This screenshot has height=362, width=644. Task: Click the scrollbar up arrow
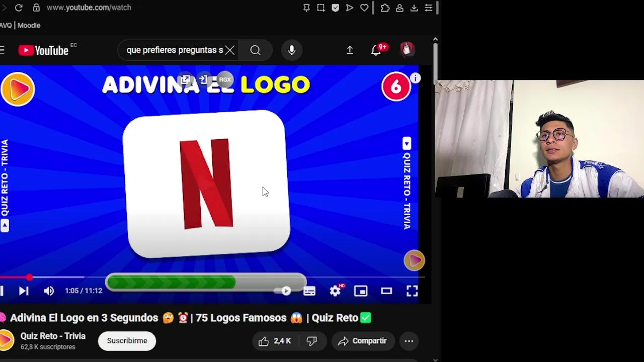coord(435,39)
